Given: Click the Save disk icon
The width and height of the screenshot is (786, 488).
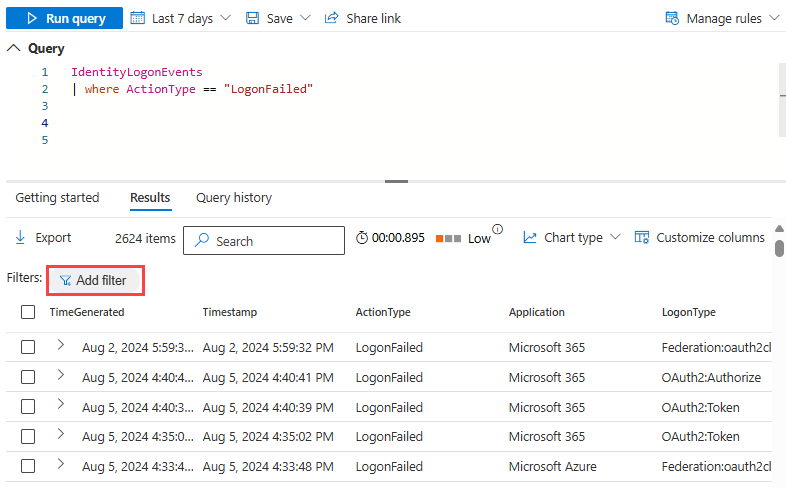Looking at the screenshot, I should [x=253, y=18].
